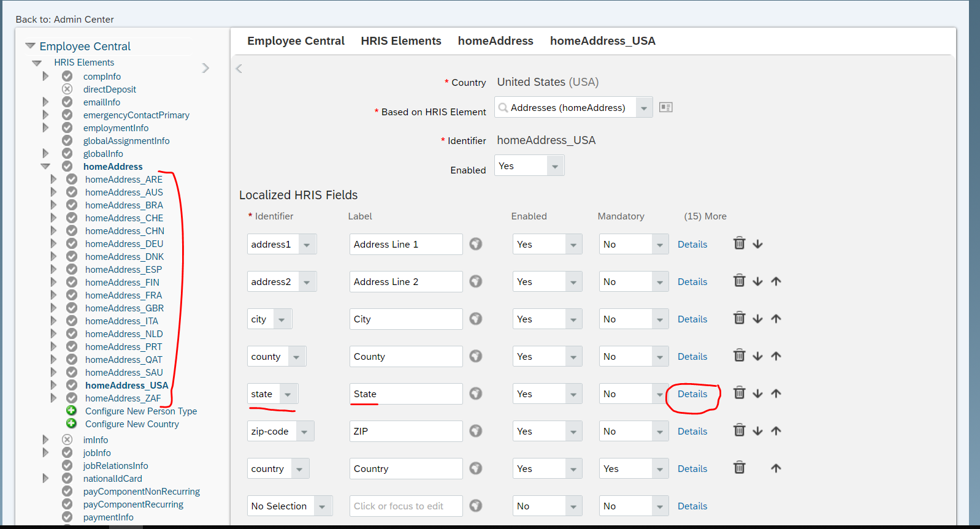This screenshot has height=529, width=980.
Task: Go to homeAddress breadcrumb
Action: tap(496, 40)
